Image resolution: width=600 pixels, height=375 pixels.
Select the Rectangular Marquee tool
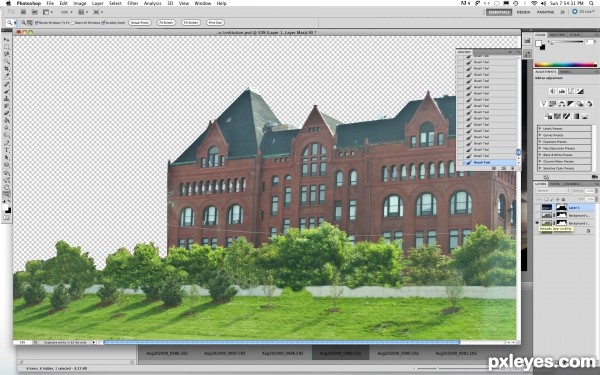(x=7, y=47)
